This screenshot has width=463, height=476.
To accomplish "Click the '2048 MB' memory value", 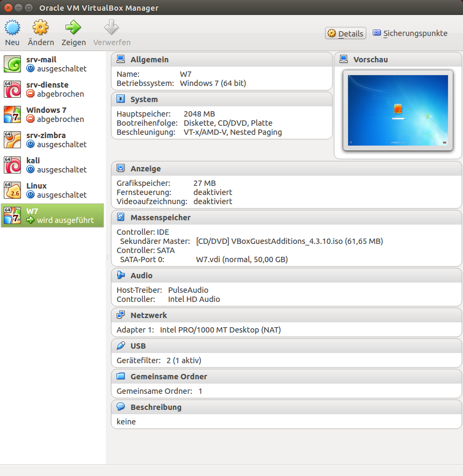I will (199, 114).
